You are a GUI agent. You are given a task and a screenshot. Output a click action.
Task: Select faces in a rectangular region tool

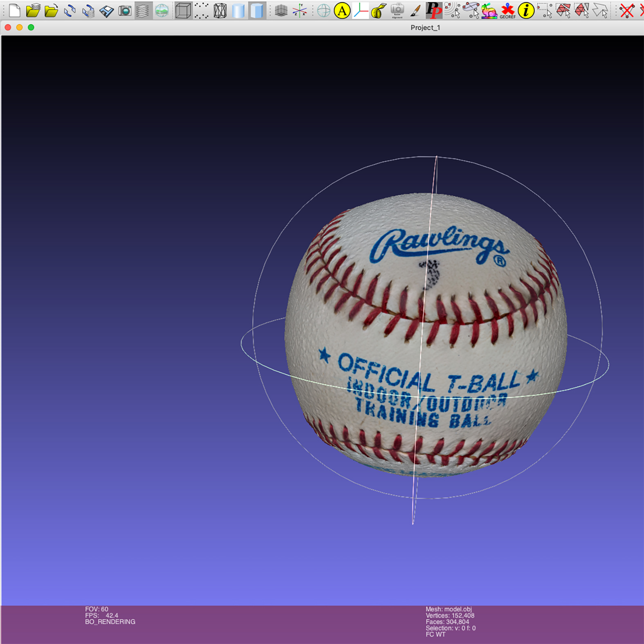[563, 11]
